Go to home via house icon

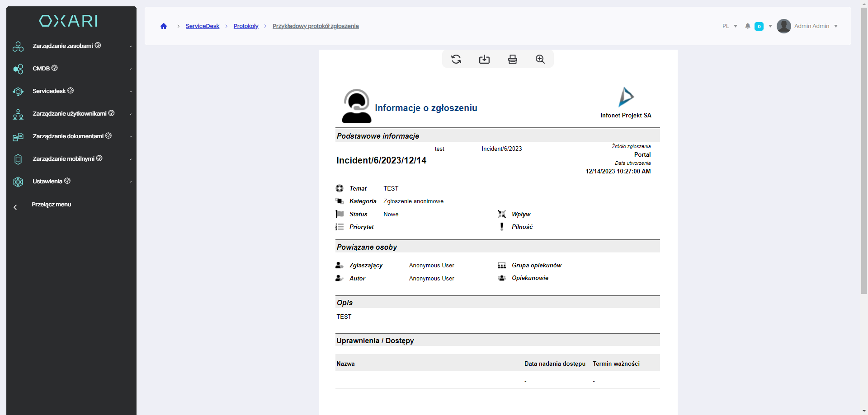[x=164, y=26]
